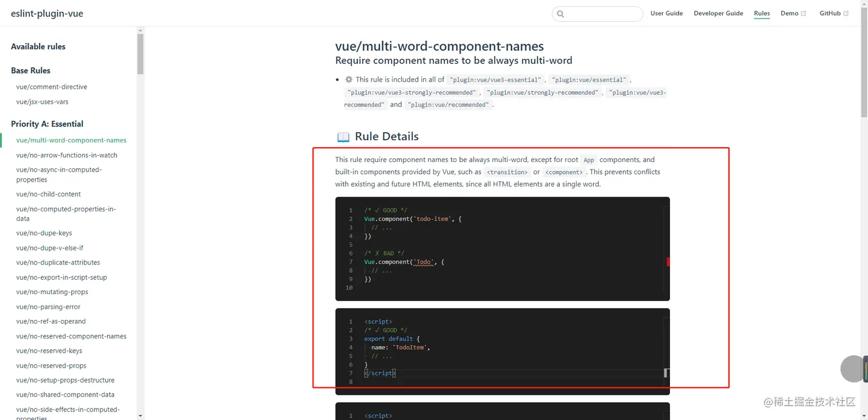
Task: Click the Priority A: Essential heading
Action: pyautogui.click(x=47, y=124)
